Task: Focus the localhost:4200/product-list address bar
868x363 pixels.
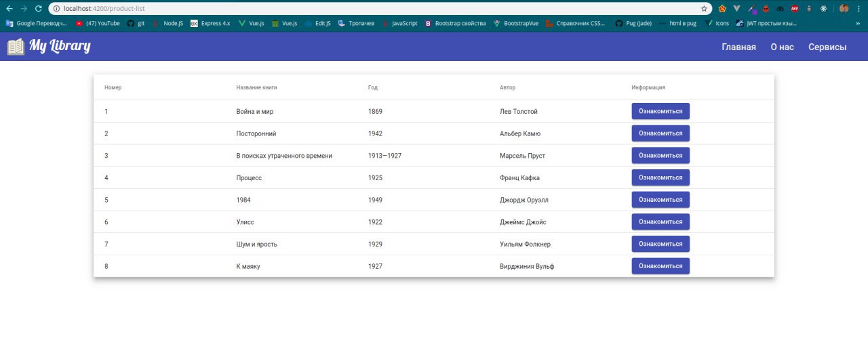Action: tap(380, 9)
